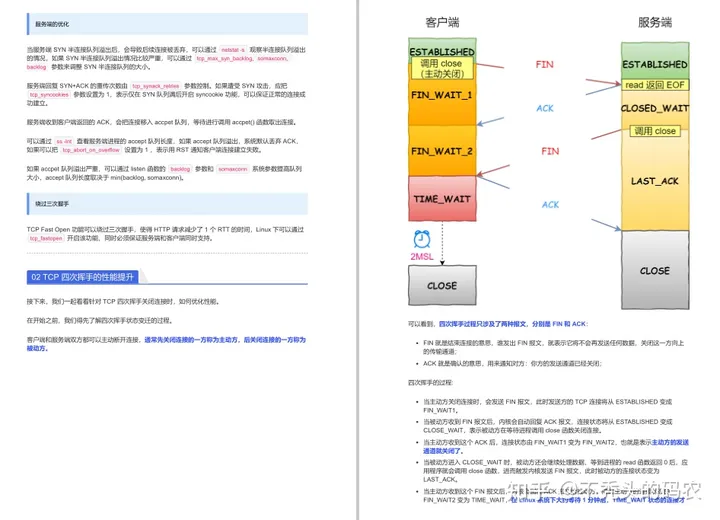The image size is (720, 520).
Task: Select the tcp_abort_on_overflow code tag
Action: (x=91, y=150)
